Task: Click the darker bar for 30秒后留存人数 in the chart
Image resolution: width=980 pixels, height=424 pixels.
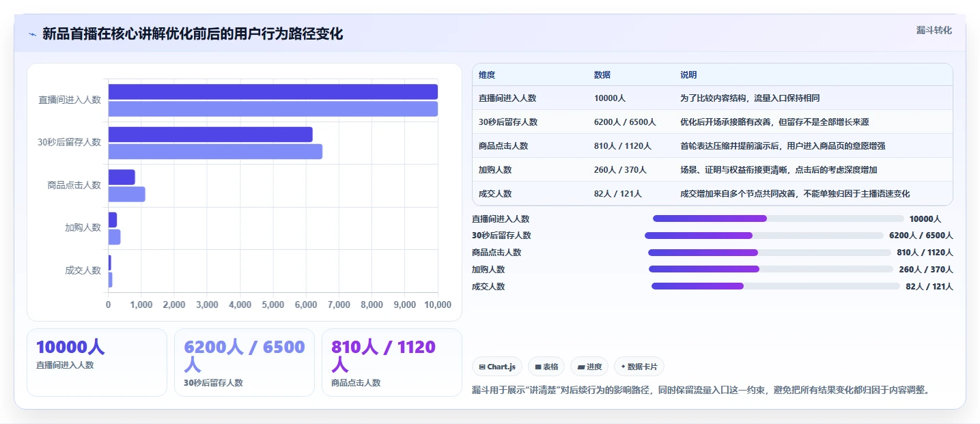Action: (x=210, y=135)
